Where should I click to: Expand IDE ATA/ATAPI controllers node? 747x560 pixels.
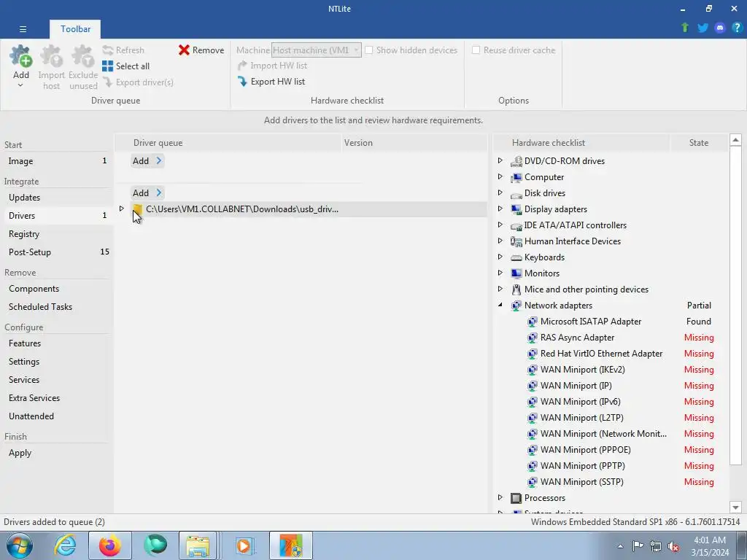(x=500, y=225)
